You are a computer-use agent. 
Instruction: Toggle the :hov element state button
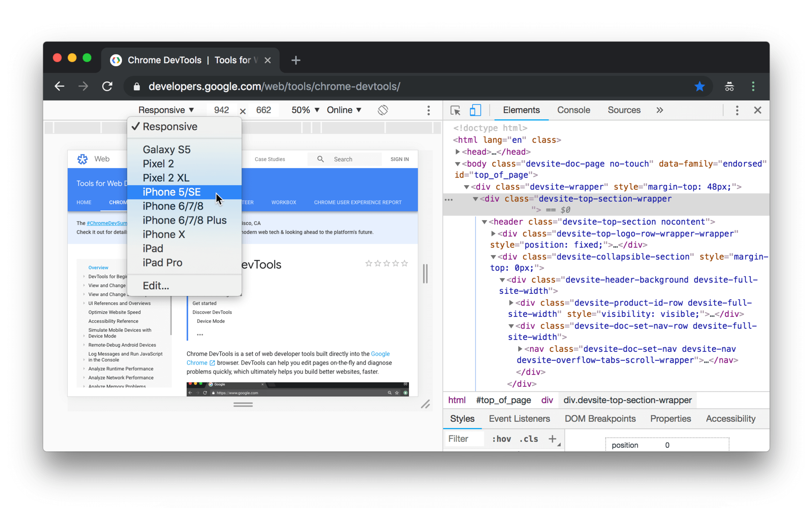pos(501,439)
